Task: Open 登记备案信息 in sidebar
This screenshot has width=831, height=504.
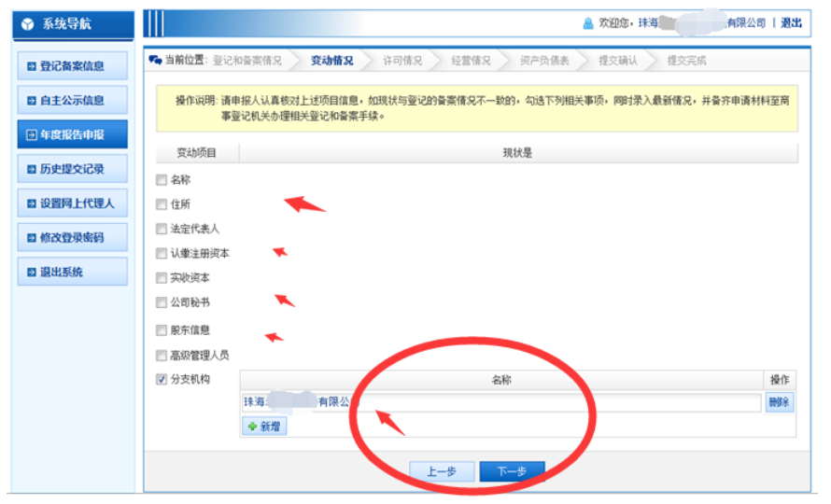Action: point(71,66)
